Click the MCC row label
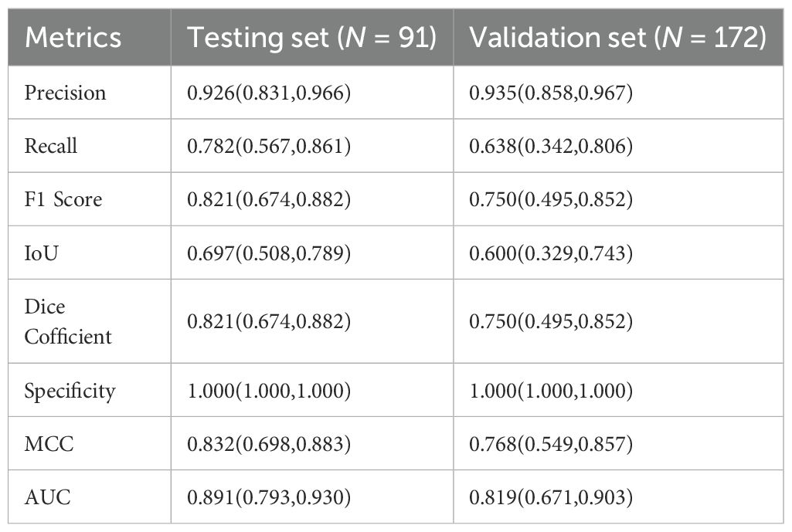This screenshot has width=792, height=532. tap(46, 444)
